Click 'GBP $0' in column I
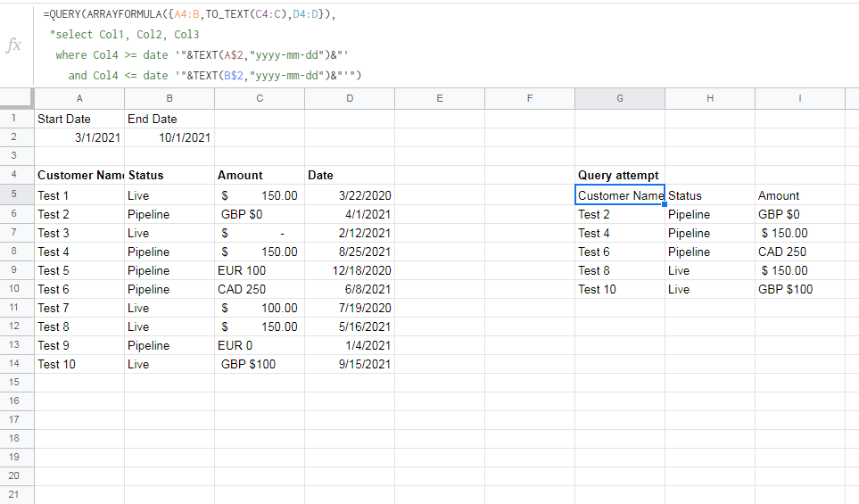 click(x=800, y=214)
